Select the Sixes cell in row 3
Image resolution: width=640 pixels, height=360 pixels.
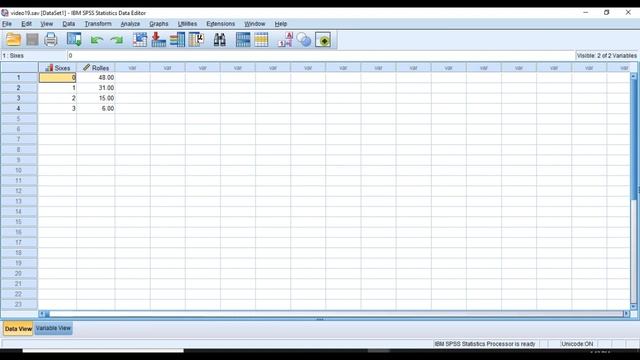58,98
